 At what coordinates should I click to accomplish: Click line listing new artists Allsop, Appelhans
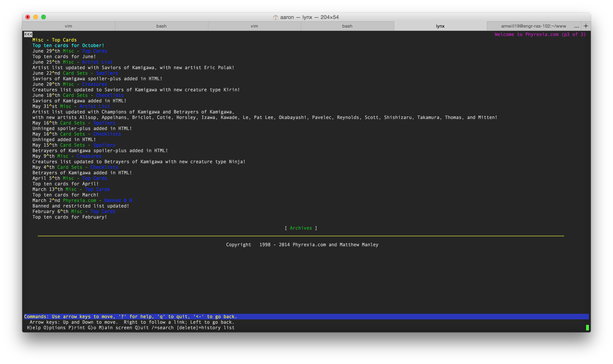click(265, 117)
